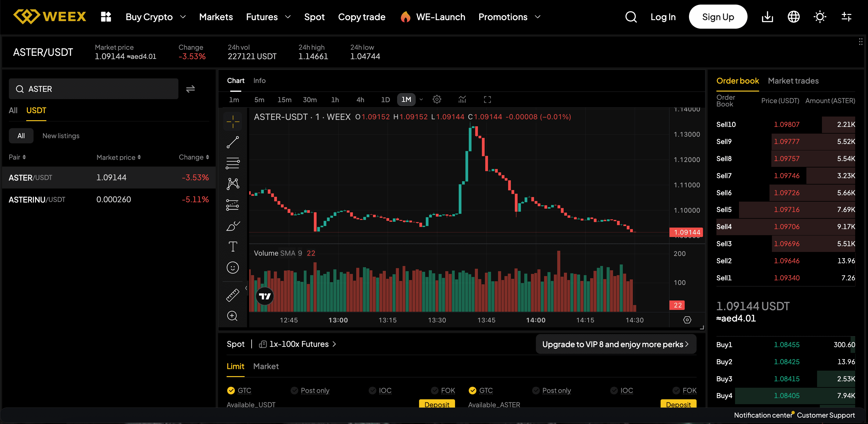
Task: Open the Info tab next to Chart
Action: coord(259,81)
